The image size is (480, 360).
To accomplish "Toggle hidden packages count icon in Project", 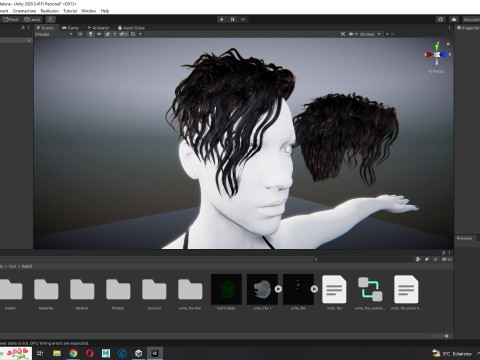I will (x=447, y=259).
